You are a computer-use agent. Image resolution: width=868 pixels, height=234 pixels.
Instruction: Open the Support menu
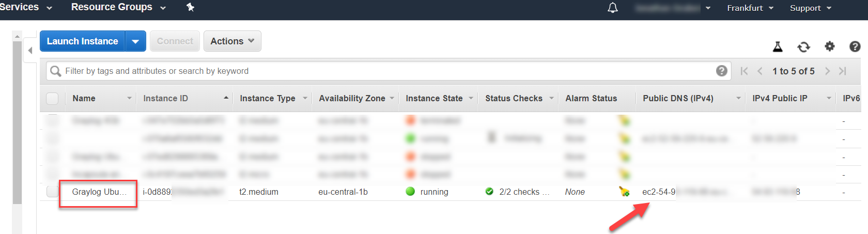pos(811,8)
